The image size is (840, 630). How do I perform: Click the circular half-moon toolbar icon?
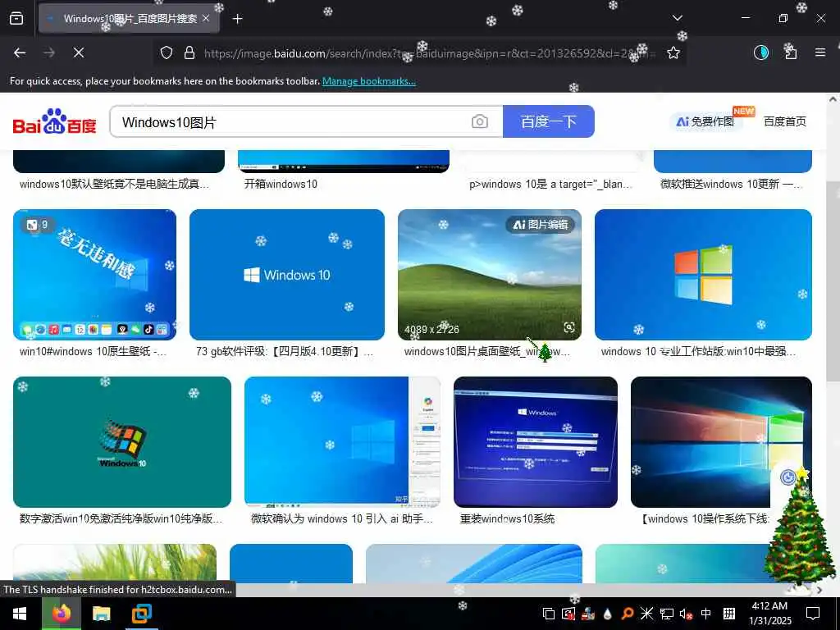pyautogui.click(x=760, y=52)
